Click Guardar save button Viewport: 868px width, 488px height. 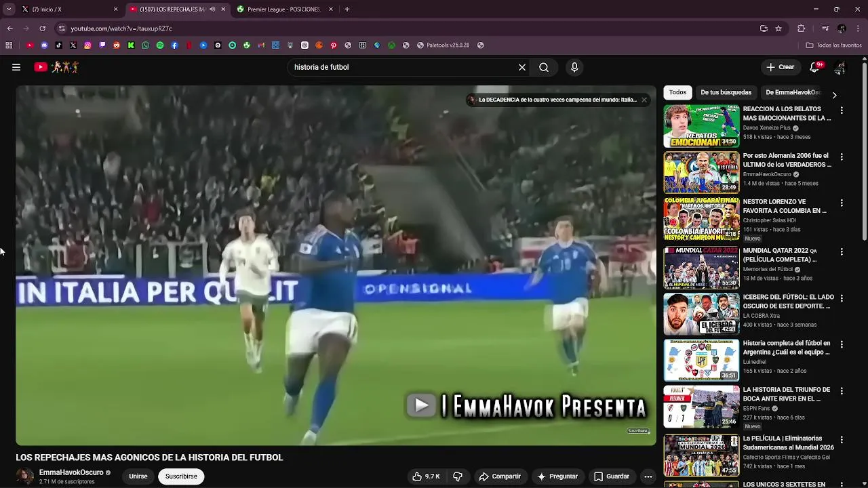(x=612, y=476)
